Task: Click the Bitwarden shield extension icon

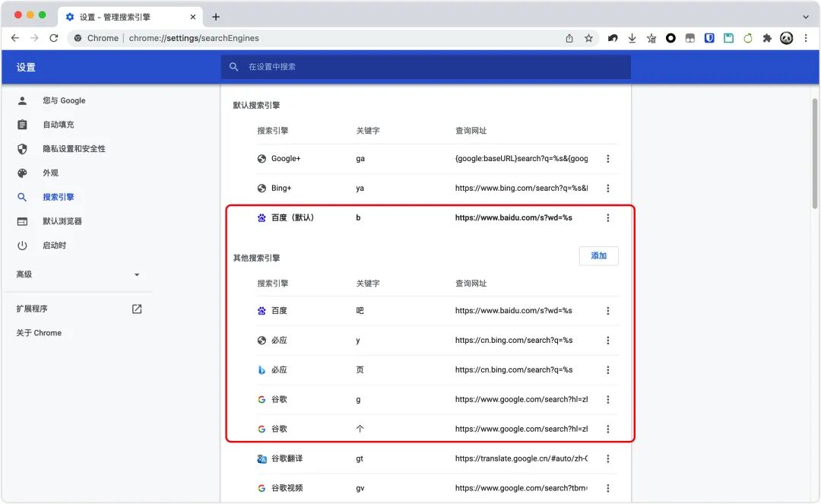Action: 709,38
